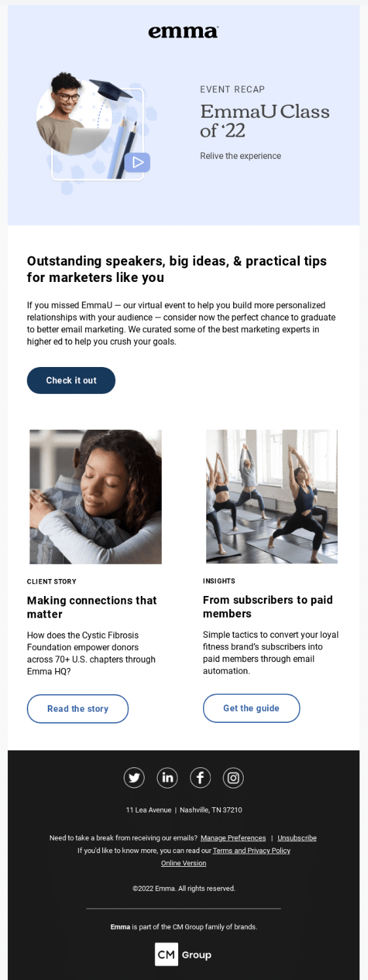Click the emma logo at top
Screen dimensions: 368x980
(183, 31)
